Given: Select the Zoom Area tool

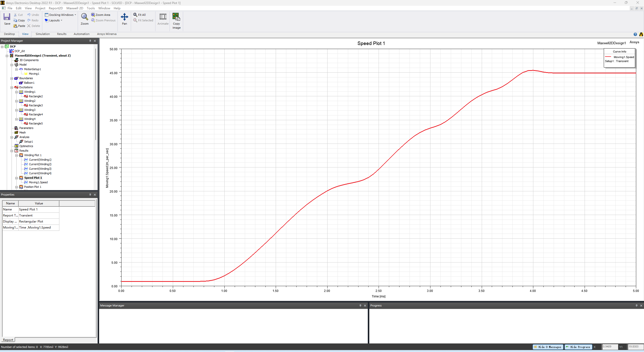Looking at the screenshot, I should coord(101,15).
